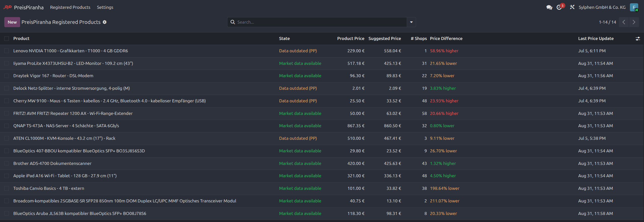Open the Registered Products menu

coord(70,7)
